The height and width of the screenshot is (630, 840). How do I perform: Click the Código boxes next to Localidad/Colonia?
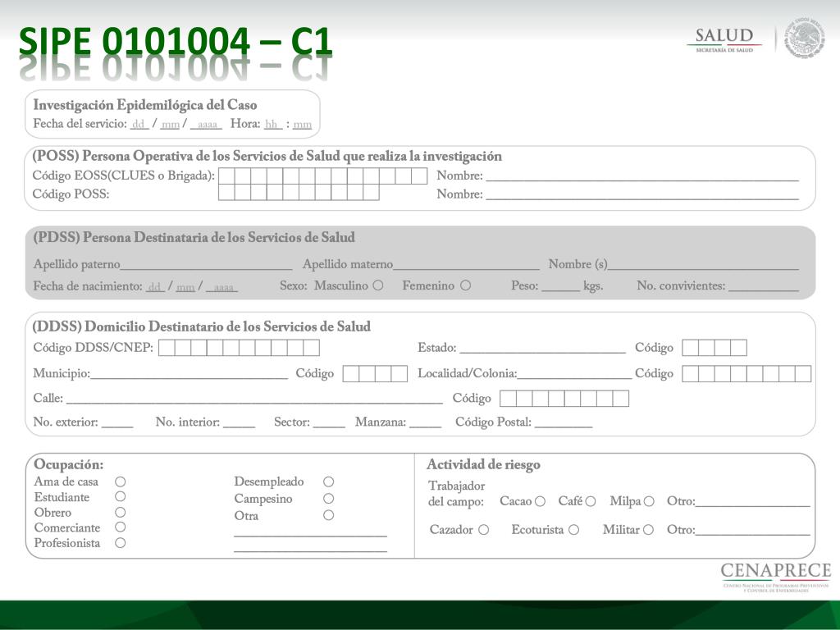pyautogui.click(x=746, y=373)
